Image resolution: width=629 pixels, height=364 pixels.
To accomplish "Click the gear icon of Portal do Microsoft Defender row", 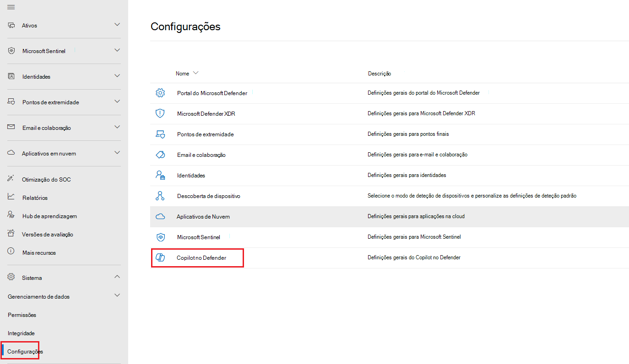I will click(x=160, y=93).
